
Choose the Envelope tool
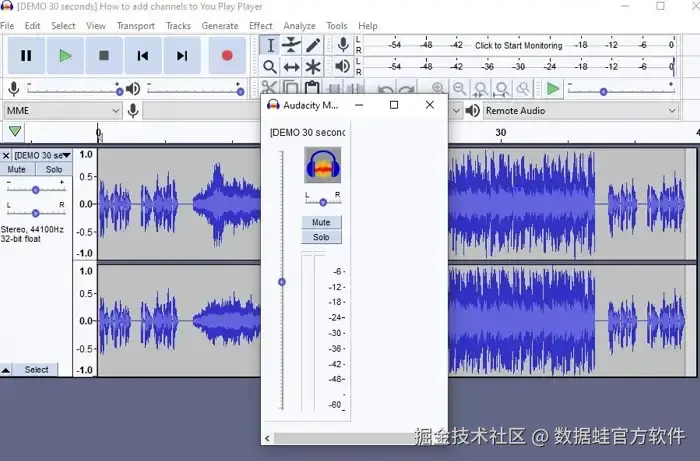click(x=292, y=45)
